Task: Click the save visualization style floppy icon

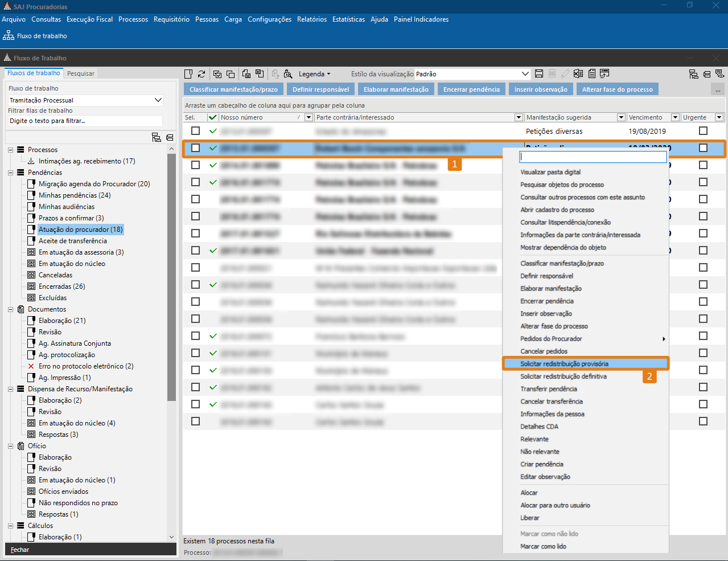Action: click(x=539, y=74)
